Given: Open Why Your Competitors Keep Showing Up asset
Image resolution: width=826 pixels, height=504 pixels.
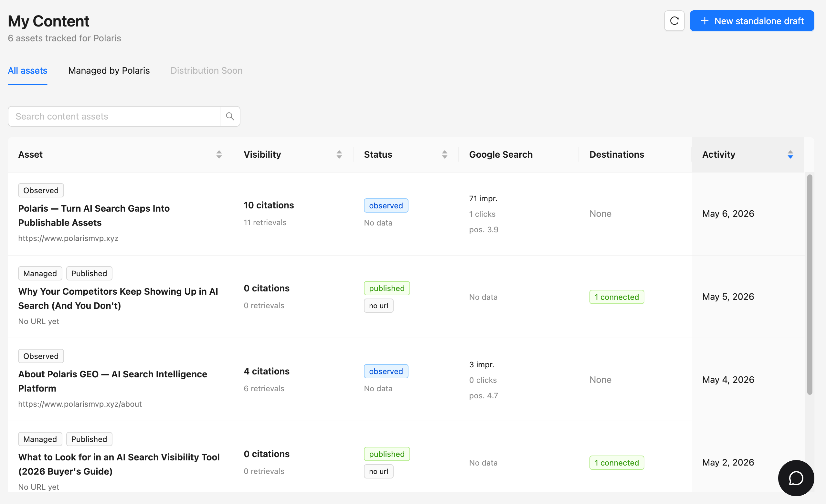Looking at the screenshot, I should [x=118, y=299].
